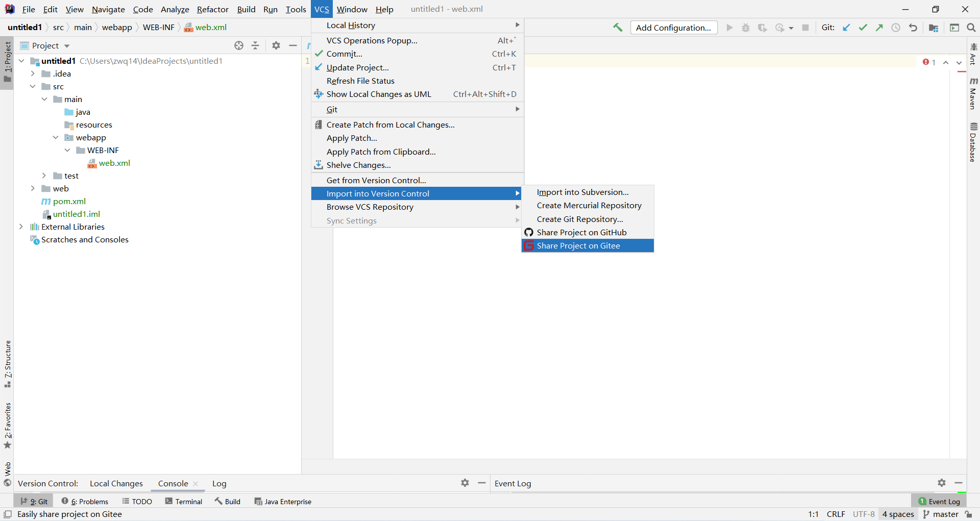
Task: Click the Debug bug icon in toolbar
Action: pyautogui.click(x=746, y=28)
